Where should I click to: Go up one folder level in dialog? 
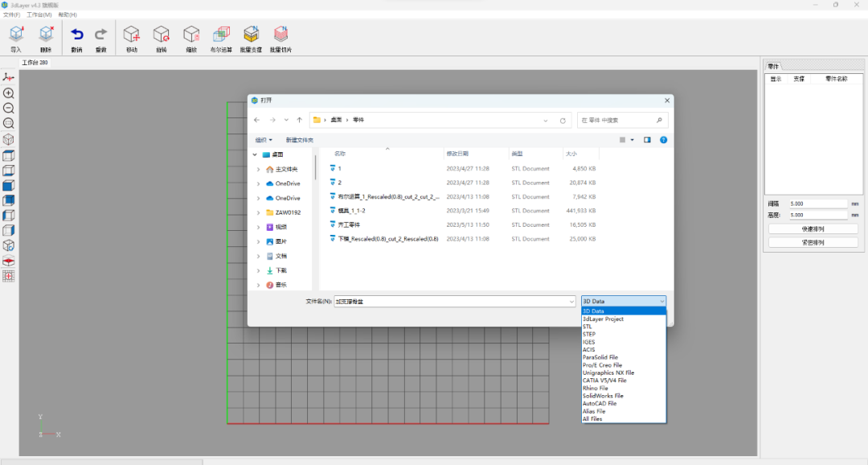tap(300, 120)
